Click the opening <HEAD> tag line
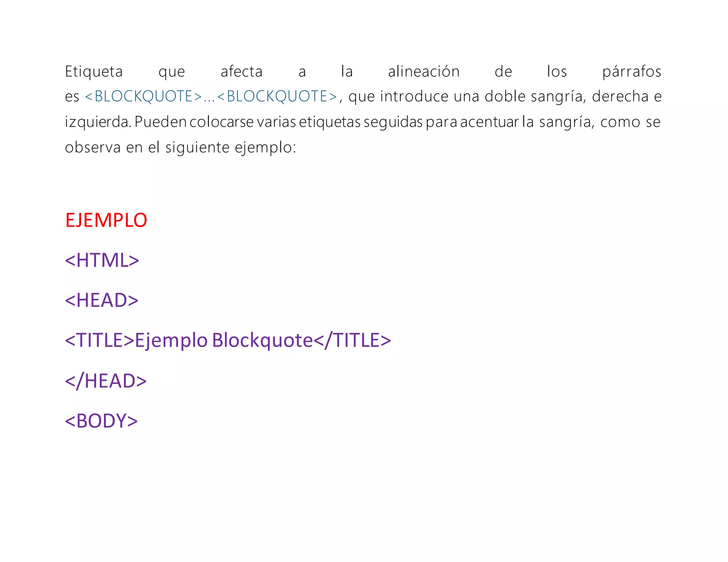The height and width of the screenshot is (562, 728). (102, 300)
